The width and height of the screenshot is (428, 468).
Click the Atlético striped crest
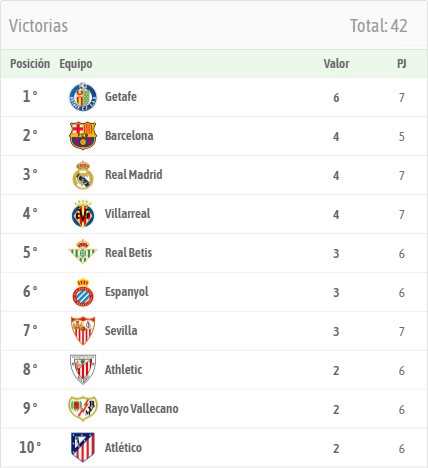(x=83, y=447)
